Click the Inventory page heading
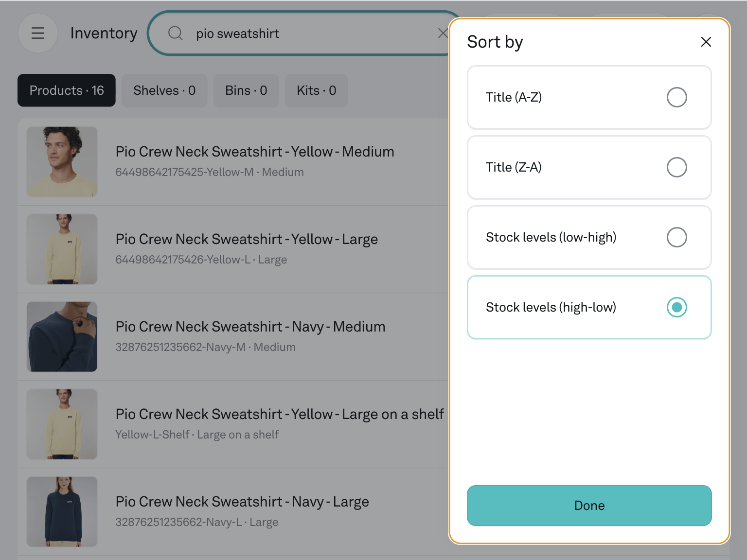 point(104,33)
